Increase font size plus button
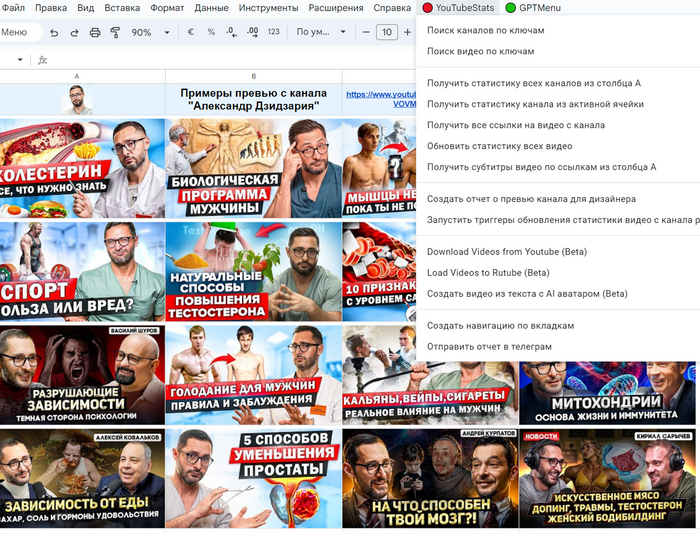 point(407,32)
